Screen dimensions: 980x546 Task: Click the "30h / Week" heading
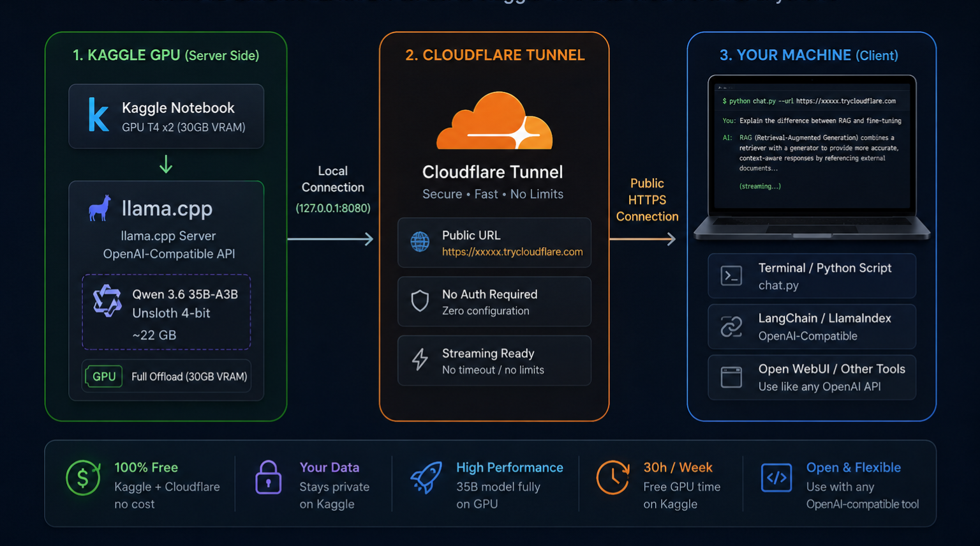click(678, 467)
